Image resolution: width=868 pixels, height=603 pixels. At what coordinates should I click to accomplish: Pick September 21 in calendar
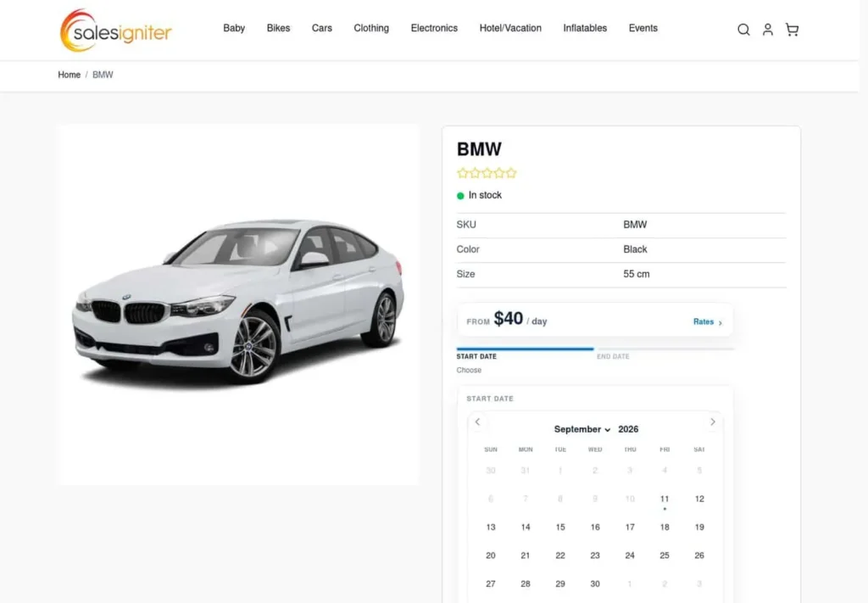526,556
